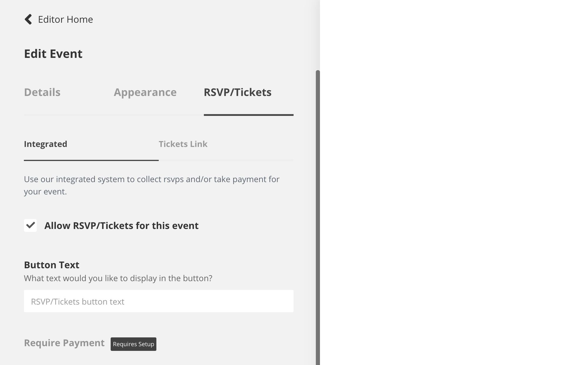
Task: Click the 'What text would you like' helper text
Action: pyautogui.click(x=118, y=278)
